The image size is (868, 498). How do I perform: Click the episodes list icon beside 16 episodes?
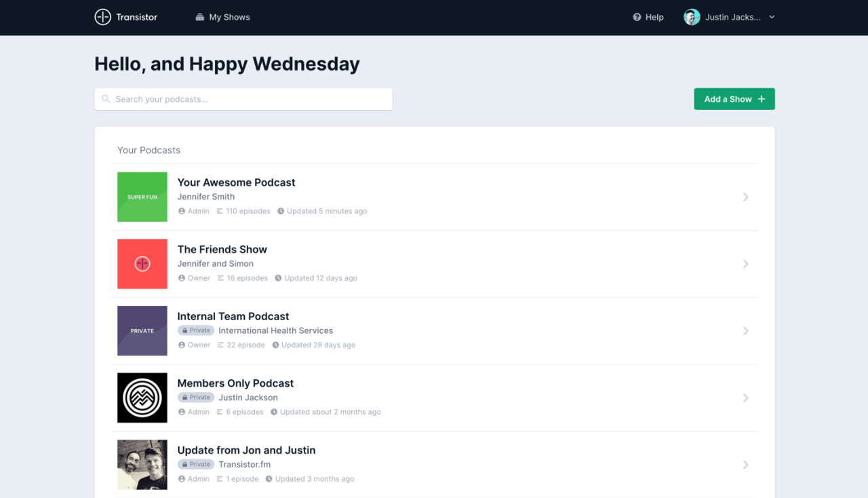[220, 277]
